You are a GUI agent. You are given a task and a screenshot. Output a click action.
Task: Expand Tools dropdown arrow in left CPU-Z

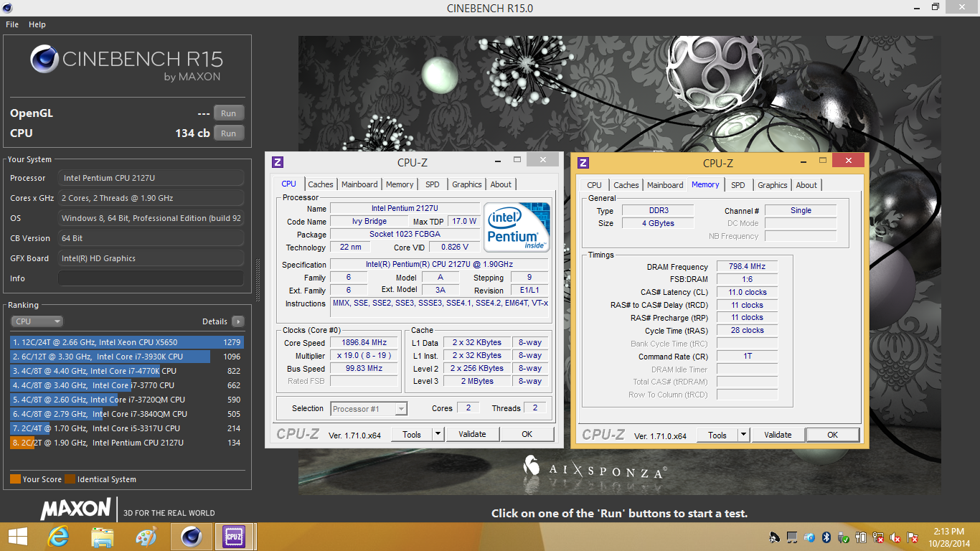coord(438,434)
